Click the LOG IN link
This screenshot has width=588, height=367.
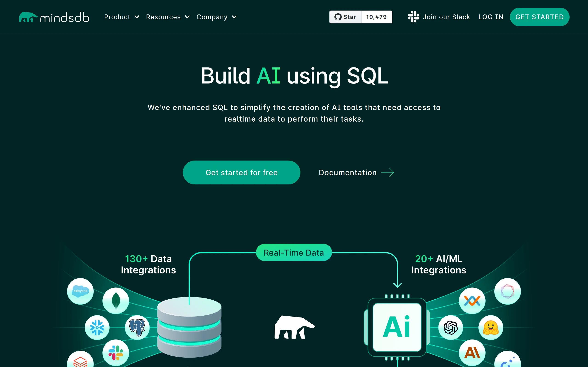click(491, 17)
